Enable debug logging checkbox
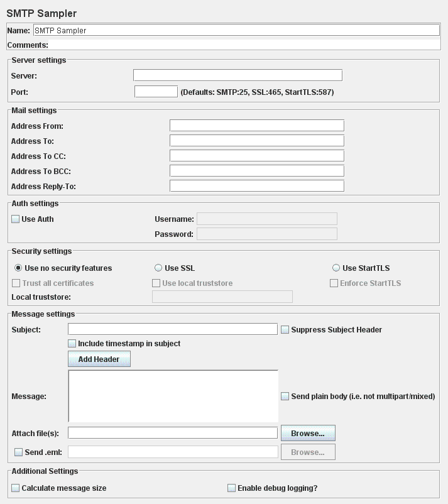The image size is (448, 504). [231, 488]
